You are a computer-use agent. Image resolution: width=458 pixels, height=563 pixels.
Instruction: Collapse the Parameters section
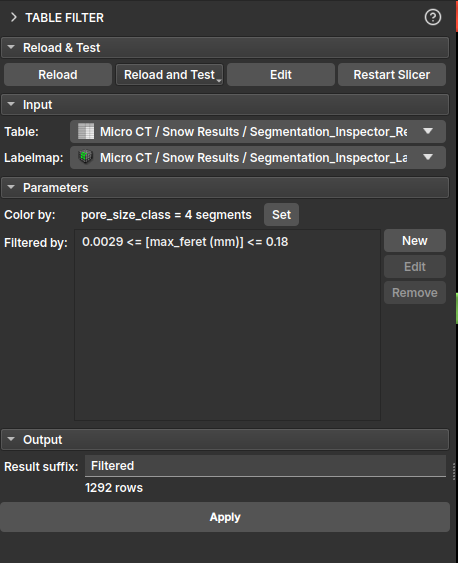pyautogui.click(x=11, y=187)
